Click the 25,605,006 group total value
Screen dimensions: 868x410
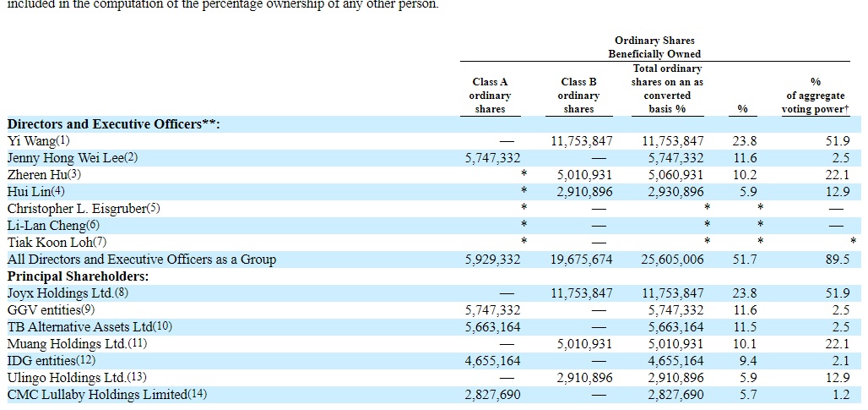pyautogui.click(x=672, y=260)
